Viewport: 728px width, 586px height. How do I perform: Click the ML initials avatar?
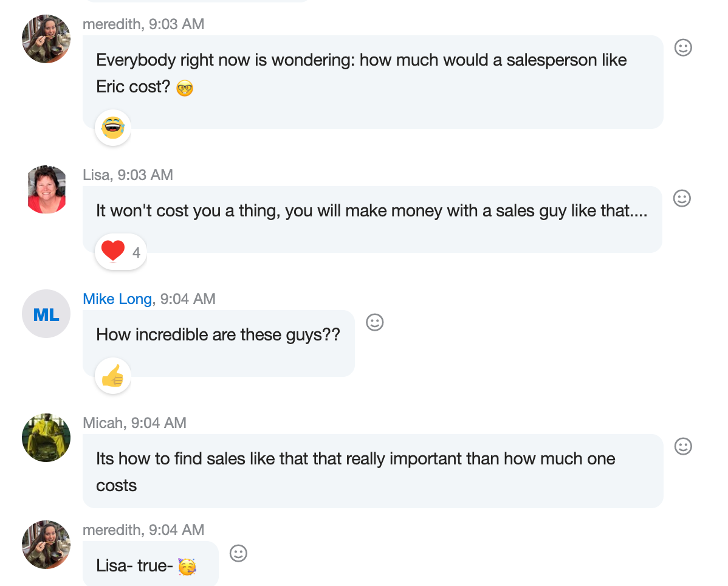pyautogui.click(x=46, y=314)
